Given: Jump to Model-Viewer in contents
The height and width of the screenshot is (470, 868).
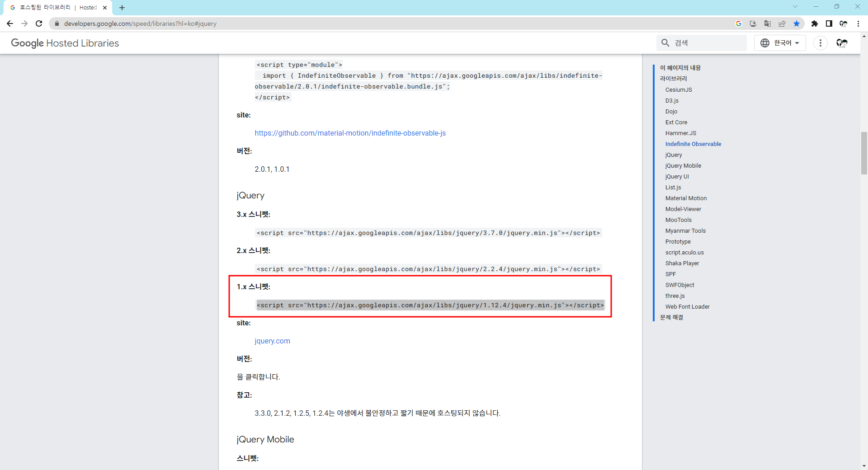Looking at the screenshot, I should coord(683,209).
